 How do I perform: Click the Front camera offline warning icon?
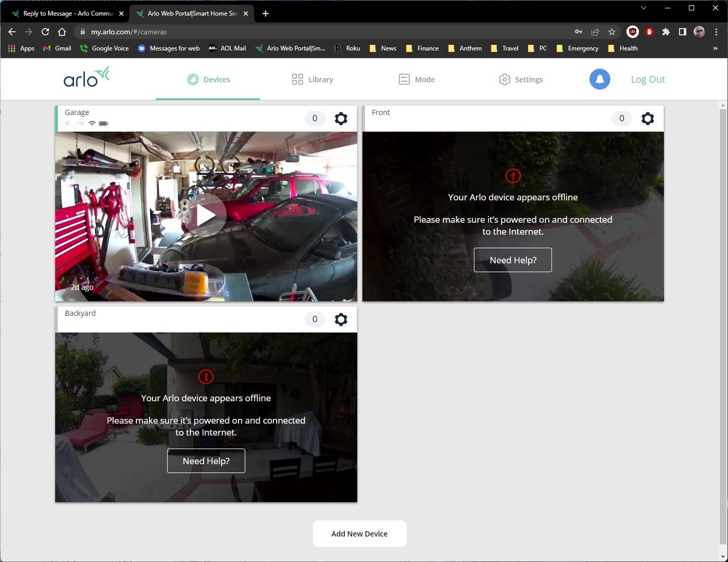point(513,176)
